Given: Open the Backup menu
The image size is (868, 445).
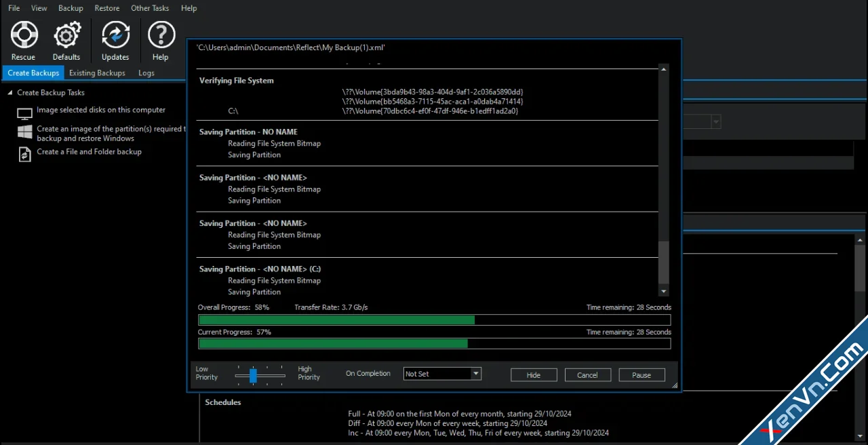Looking at the screenshot, I should pos(71,8).
